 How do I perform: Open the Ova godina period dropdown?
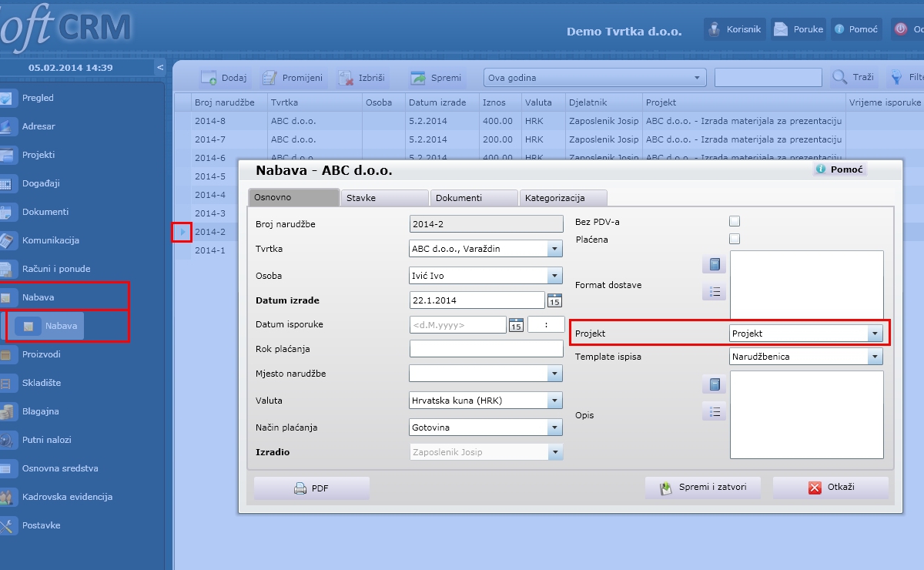(x=595, y=78)
